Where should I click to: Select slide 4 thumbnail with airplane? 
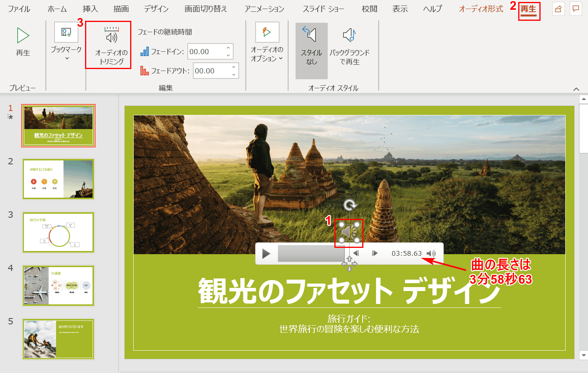(x=58, y=286)
